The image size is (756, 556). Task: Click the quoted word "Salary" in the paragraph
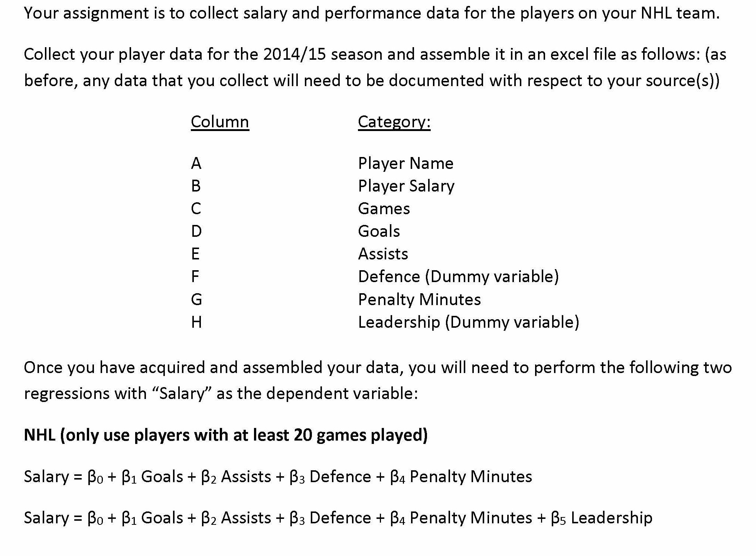182,393
